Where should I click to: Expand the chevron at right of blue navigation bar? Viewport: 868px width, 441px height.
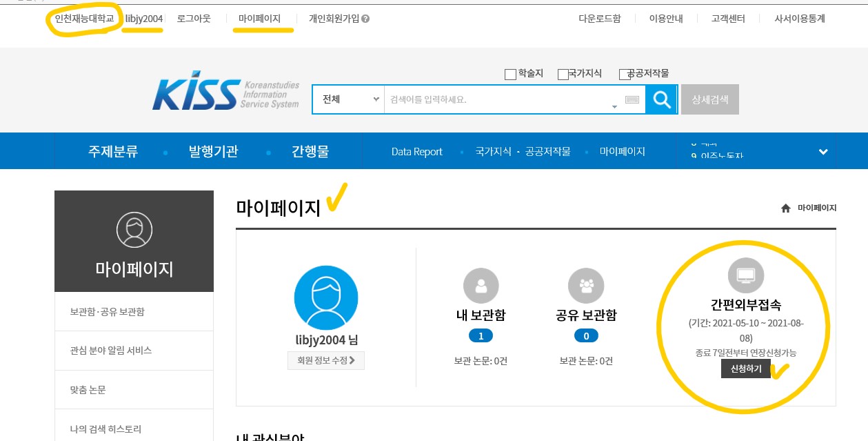tap(822, 152)
